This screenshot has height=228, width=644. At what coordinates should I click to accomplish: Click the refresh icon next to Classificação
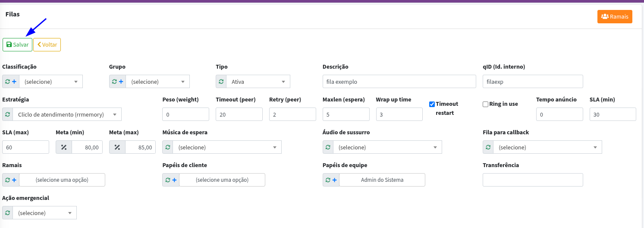7,82
